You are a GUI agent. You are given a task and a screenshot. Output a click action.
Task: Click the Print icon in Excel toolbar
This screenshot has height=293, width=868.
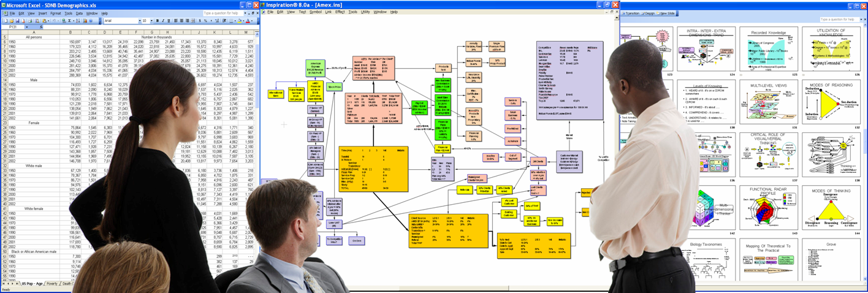pos(30,20)
